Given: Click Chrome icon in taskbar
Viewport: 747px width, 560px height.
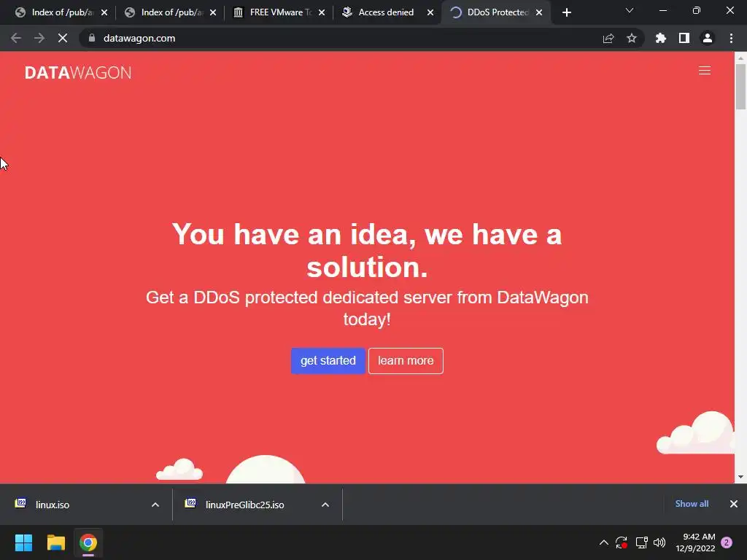Looking at the screenshot, I should [x=88, y=542].
